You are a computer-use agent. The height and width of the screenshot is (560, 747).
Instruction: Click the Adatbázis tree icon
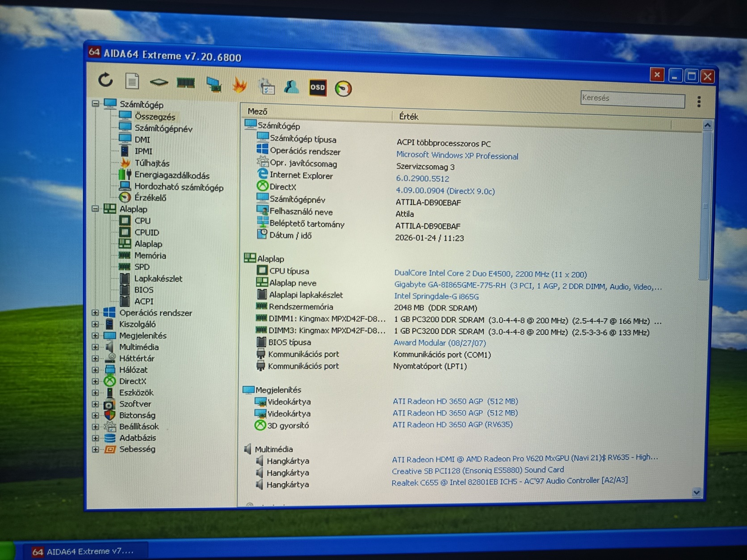[x=109, y=438]
